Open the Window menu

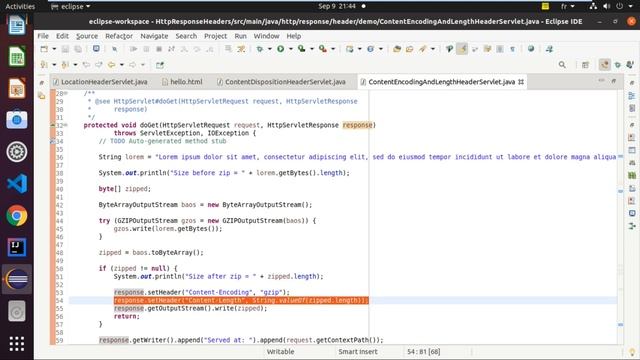[x=267, y=36]
